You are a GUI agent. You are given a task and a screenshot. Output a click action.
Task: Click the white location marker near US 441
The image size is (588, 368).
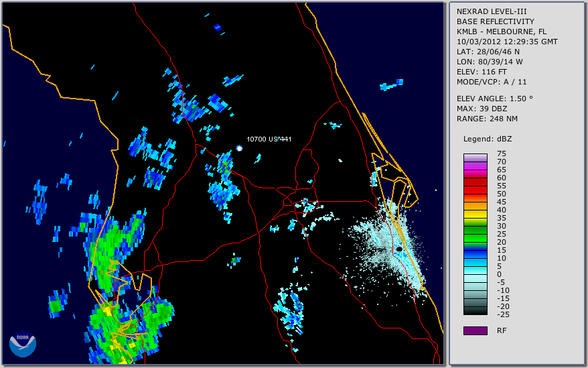pos(239,148)
